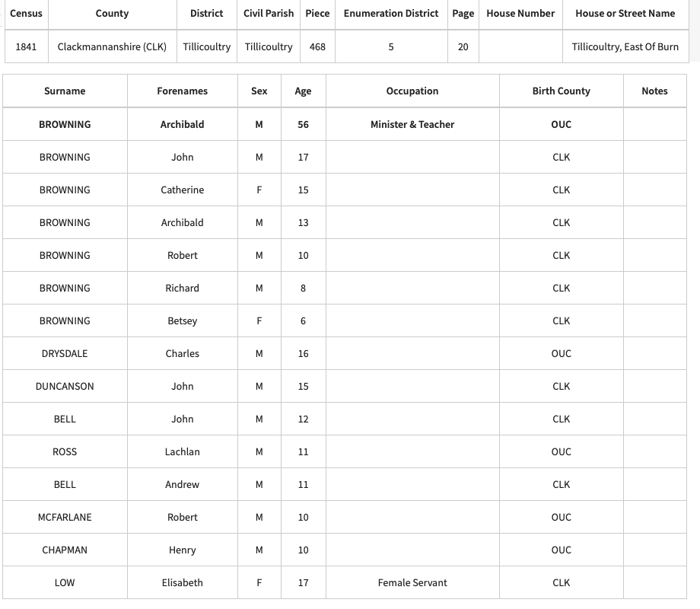Click the Occupation column header

tap(412, 91)
